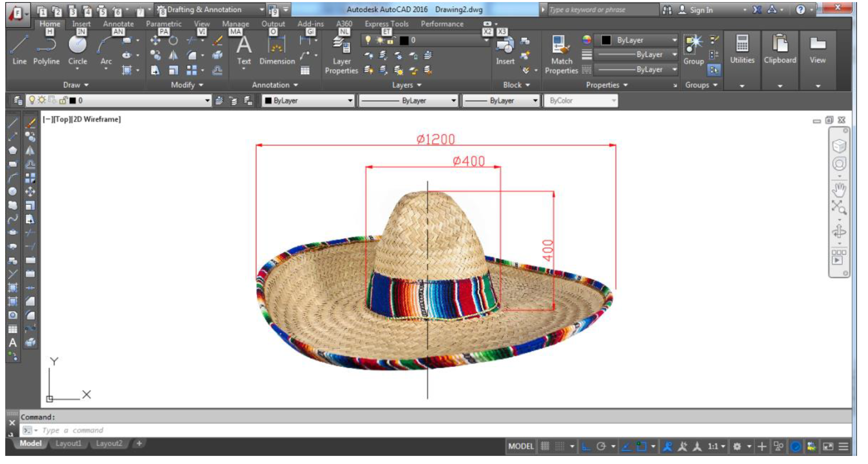
Task: Open the Layout1 tab
Action: [x=68, y=444]
